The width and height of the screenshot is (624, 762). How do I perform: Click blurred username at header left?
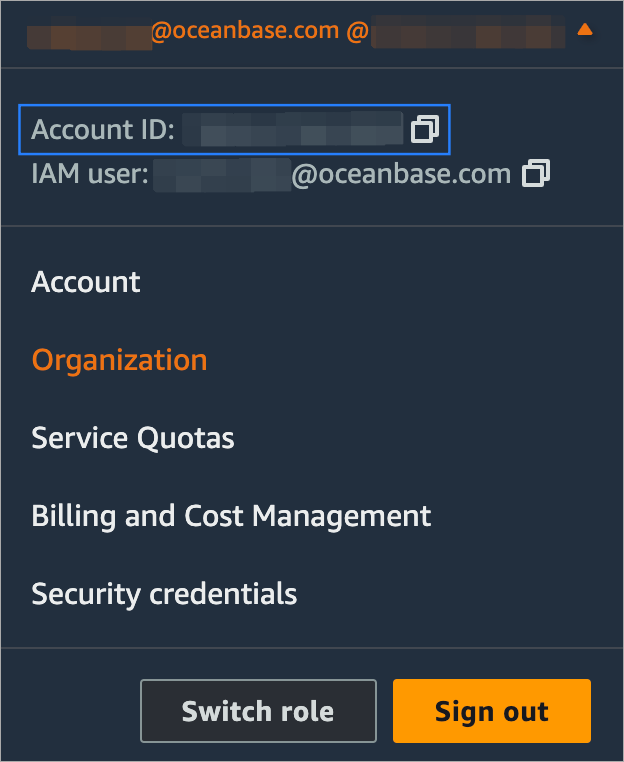[x=88, y=33]
